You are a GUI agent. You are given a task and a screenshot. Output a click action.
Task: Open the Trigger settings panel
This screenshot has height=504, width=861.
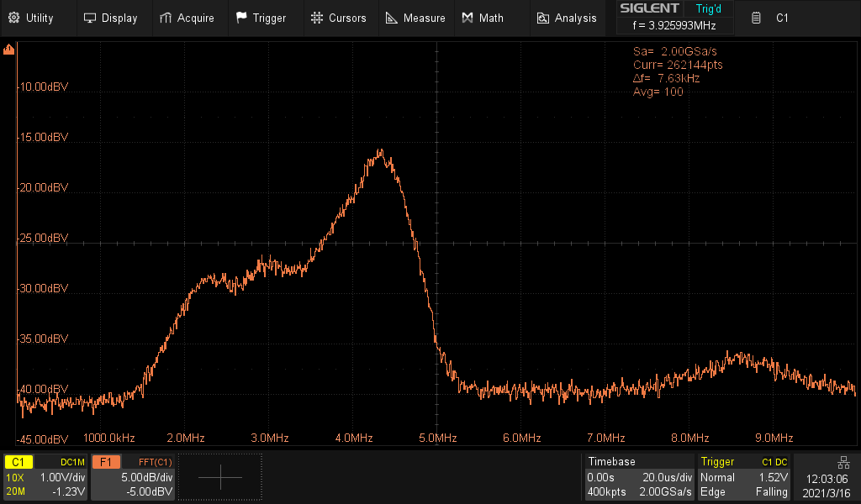743,476
